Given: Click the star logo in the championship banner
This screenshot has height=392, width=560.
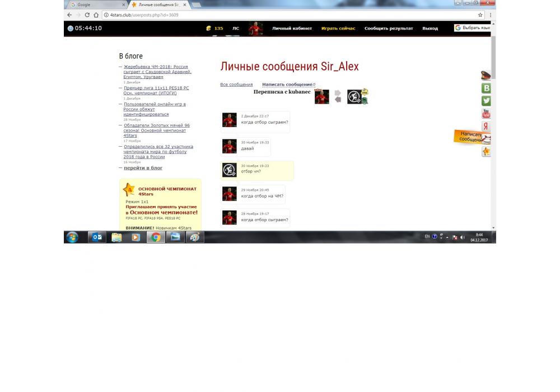Looking at the screenshot, I should [129, 190].
